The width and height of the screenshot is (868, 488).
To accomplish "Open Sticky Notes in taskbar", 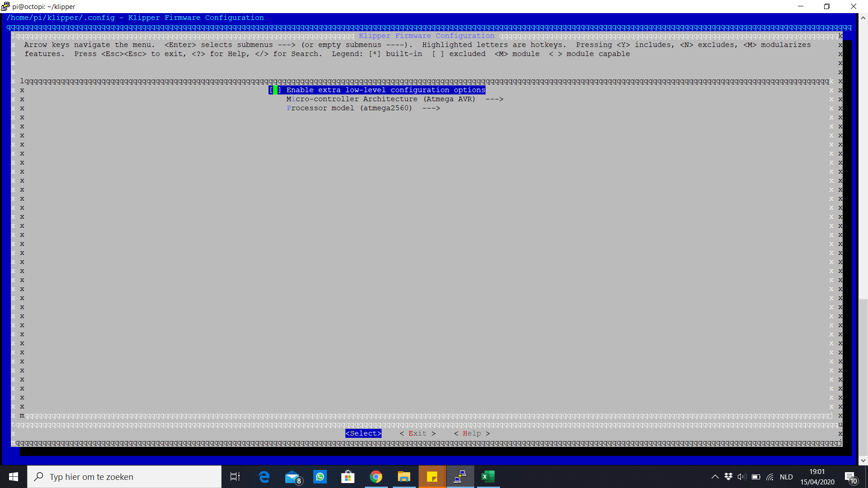I will click(x=432, y=477).
